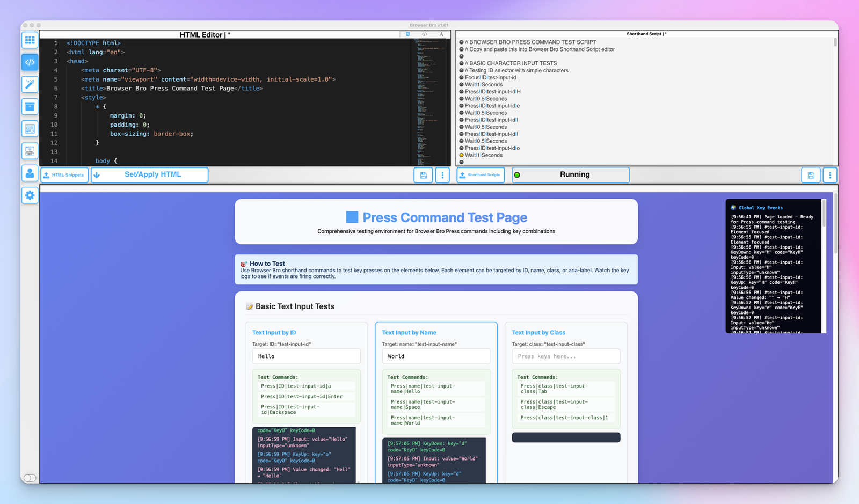Open the HTML Snippets upload menu

click(x=64, y=175)
